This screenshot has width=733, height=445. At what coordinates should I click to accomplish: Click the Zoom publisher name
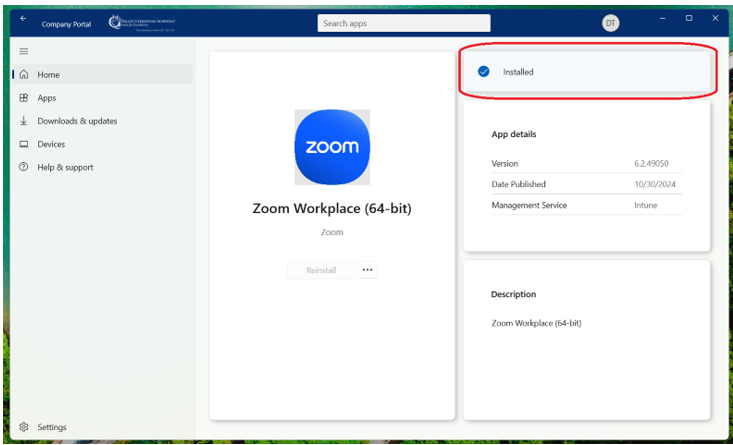click(x=332, y=232)
